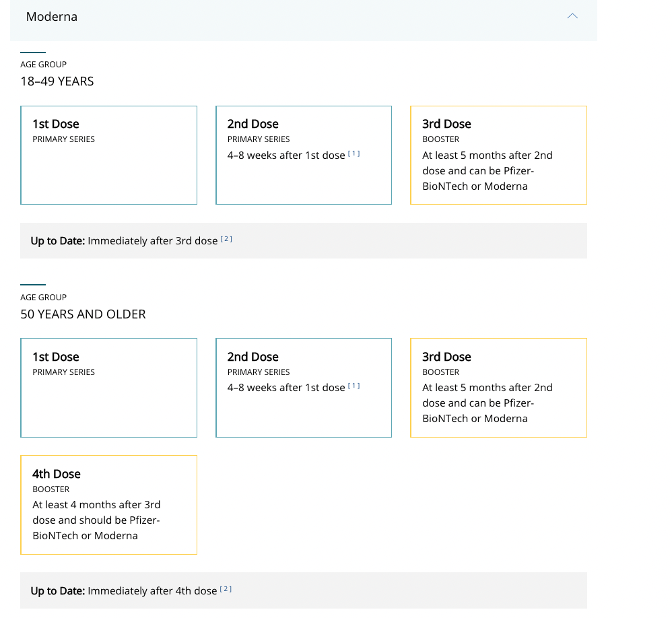This screenshot has width=672, height=618.
Task: Select the 18–49 years 3rd Dose booster card
Action: (498, 155)
